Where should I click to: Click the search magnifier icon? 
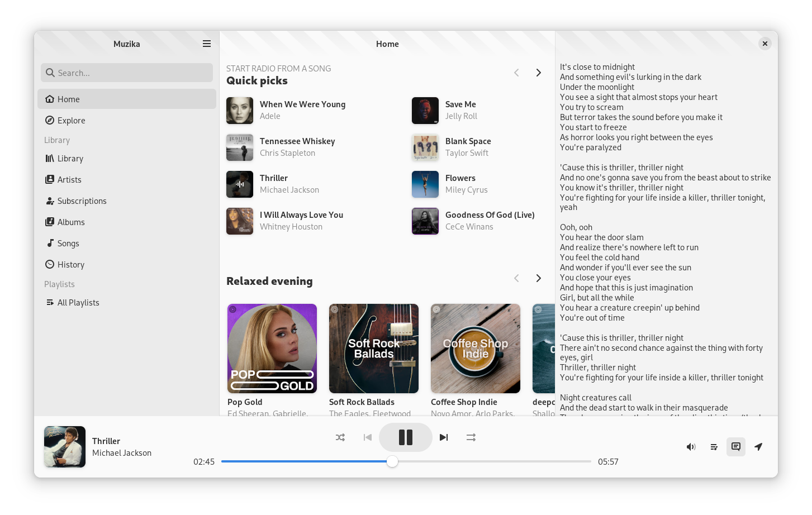pos(50,73)
